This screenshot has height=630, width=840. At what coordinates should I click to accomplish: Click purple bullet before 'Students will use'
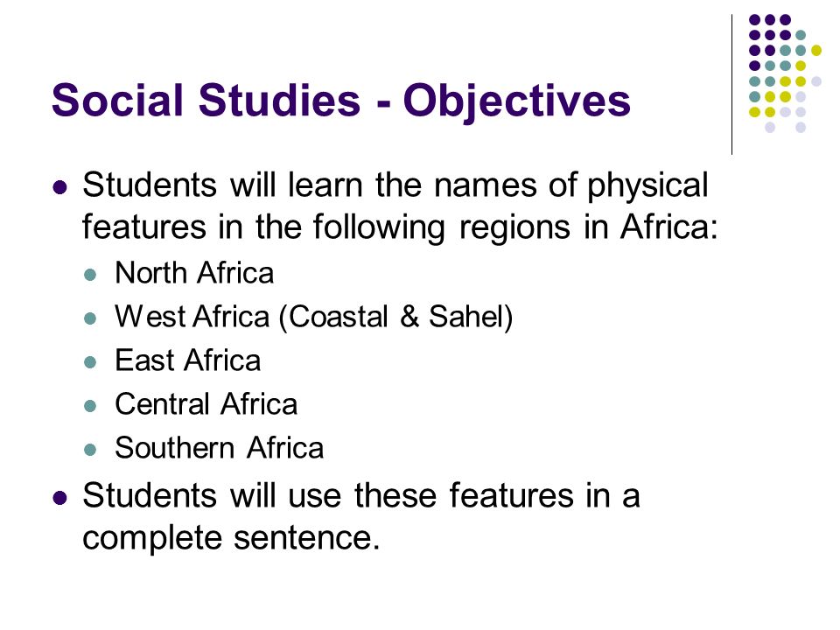pyautogui.click(x=60, y=498)
